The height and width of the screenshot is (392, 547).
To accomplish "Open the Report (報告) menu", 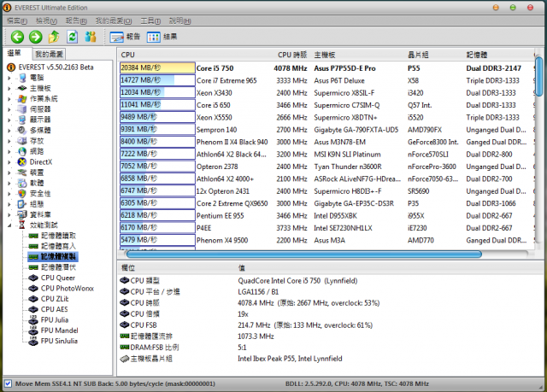I will [x=76, y=20].
